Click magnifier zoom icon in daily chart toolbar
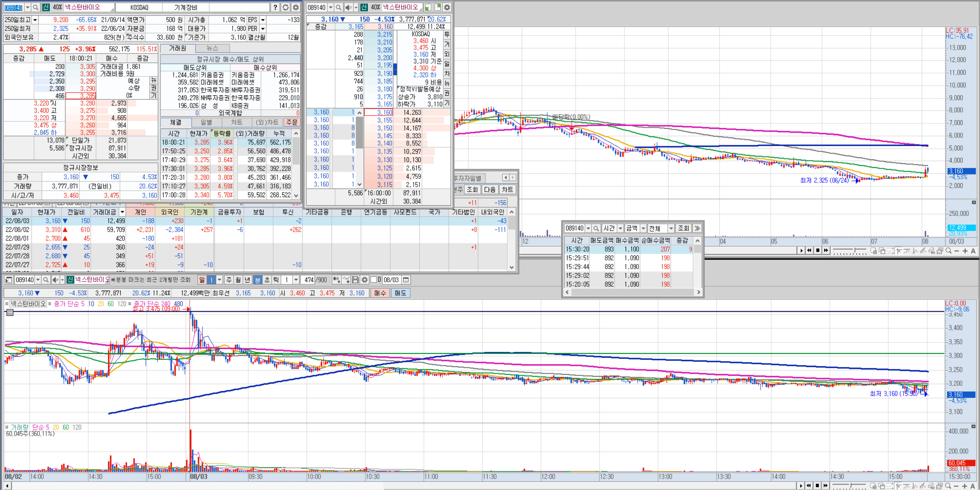 pos(948,251)
